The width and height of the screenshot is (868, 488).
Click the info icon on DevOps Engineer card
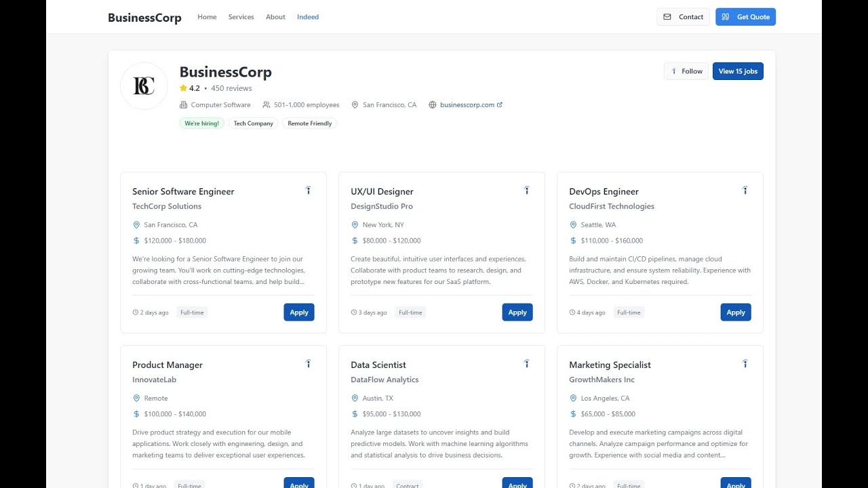(745, 190)
